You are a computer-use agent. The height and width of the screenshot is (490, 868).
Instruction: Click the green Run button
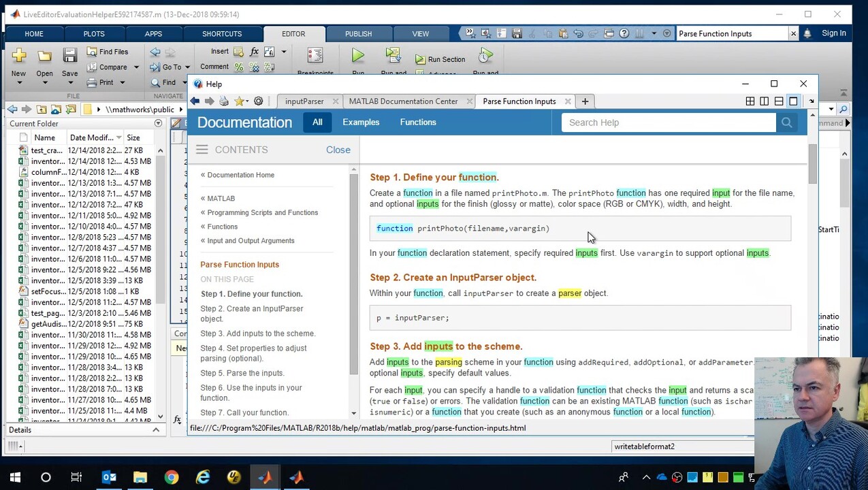(x=358, y=57)
